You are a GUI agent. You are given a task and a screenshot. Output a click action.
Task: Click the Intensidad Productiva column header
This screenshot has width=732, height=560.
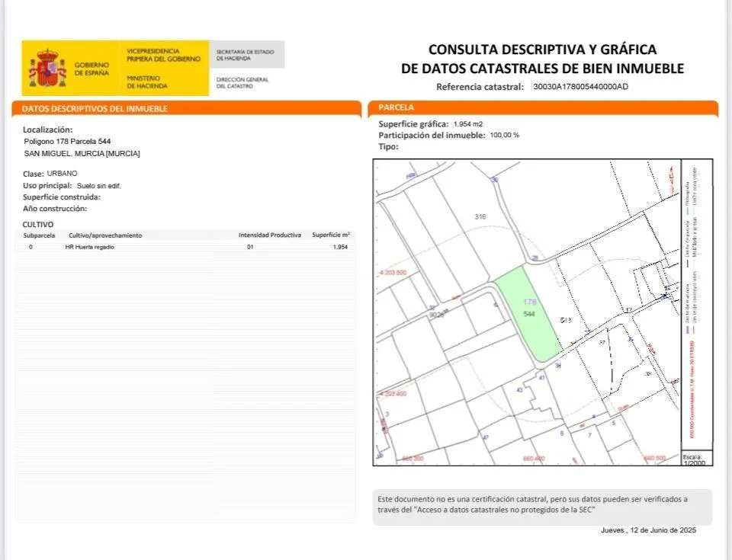point(270,235)
